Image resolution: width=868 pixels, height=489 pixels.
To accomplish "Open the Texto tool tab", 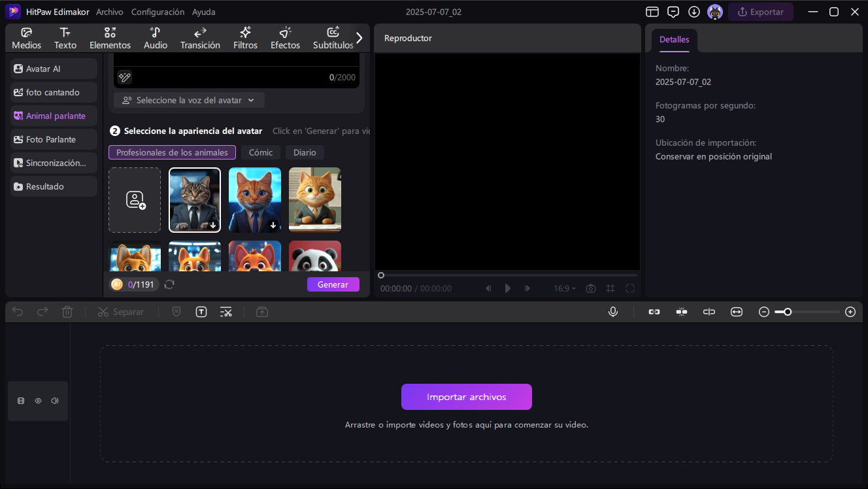I will pyautogui.click(x=65, y=39).
